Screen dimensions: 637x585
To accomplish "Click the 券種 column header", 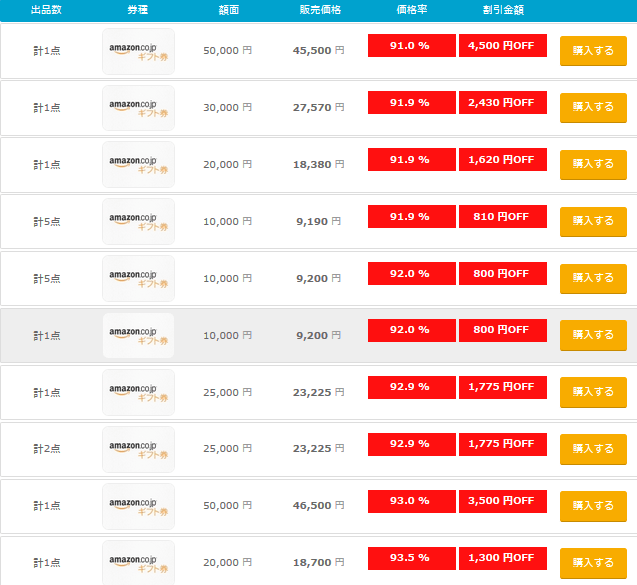I will [x=138, y=10].
